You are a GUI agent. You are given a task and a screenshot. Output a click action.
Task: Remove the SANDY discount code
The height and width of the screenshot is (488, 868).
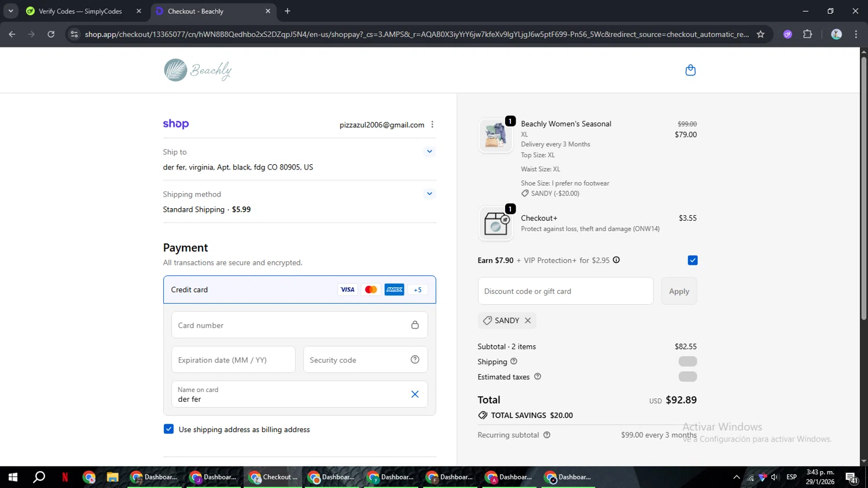[x=528, y=320]
